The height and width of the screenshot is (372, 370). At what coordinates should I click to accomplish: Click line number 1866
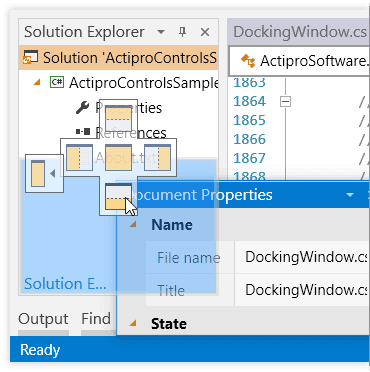(x=249, y=139)
